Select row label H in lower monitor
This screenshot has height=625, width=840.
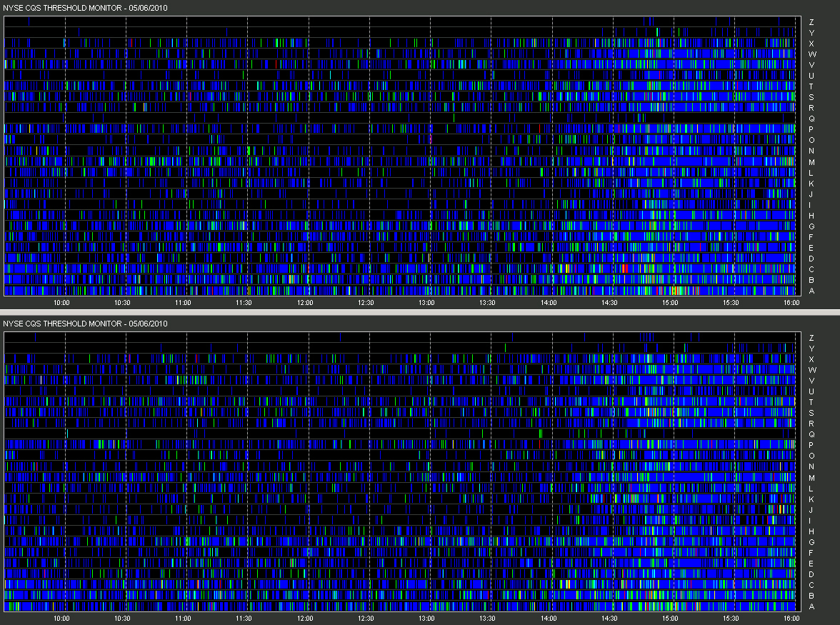pos(811,531)
